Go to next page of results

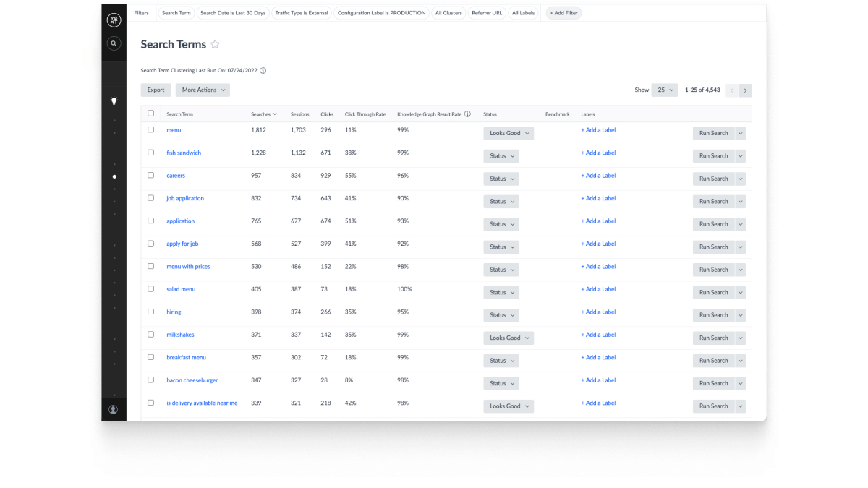(746, 90)
